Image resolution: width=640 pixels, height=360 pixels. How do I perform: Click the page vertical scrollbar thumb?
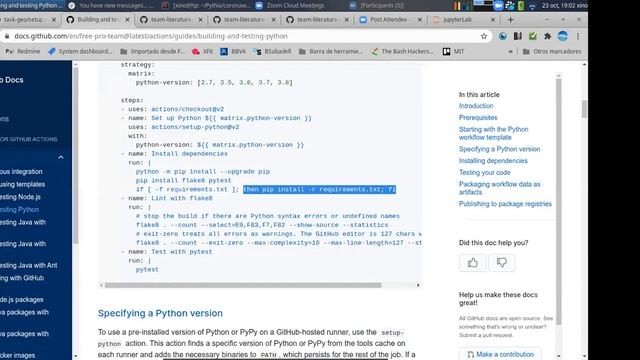click(x=584, y=109)
